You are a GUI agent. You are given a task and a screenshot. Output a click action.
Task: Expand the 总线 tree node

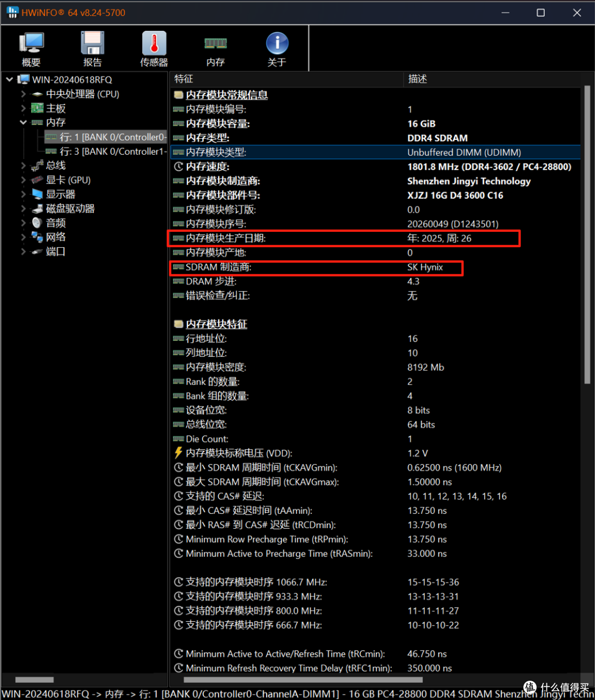23,165
